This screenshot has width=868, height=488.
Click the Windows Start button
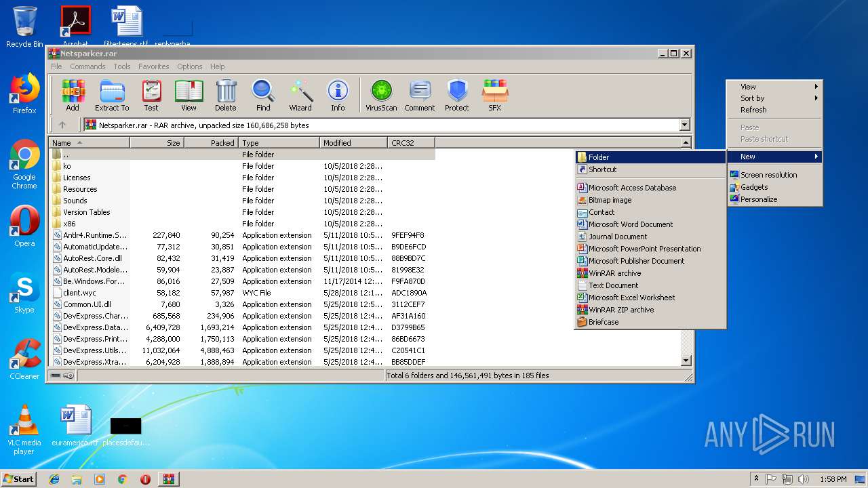tap(19, 479)
